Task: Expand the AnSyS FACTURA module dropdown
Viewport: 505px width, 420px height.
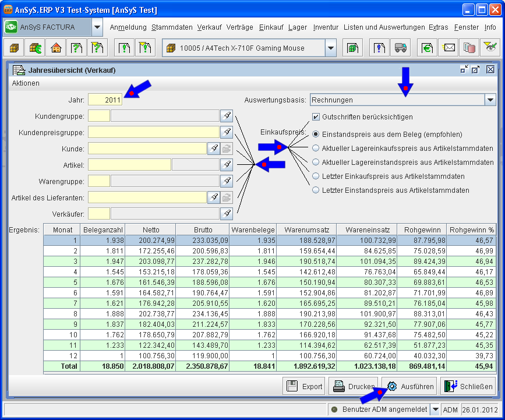Action: pyautogui.click(x=97, y=27)
